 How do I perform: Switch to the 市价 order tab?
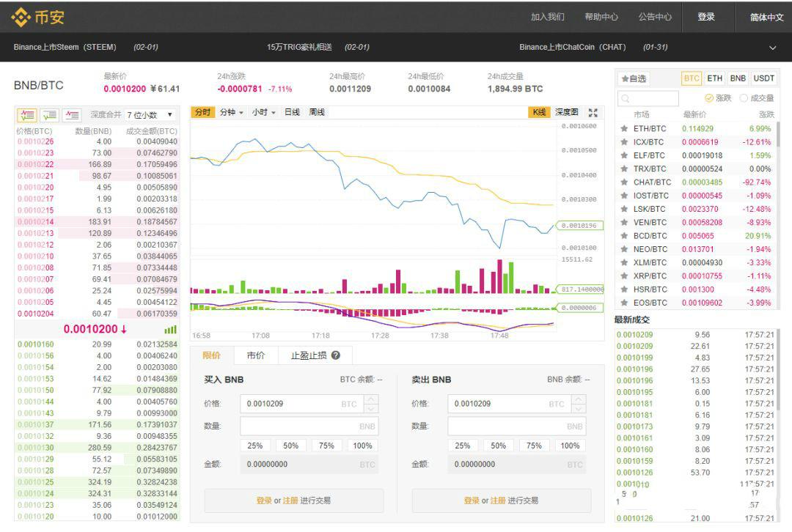(x=257, y=355)
